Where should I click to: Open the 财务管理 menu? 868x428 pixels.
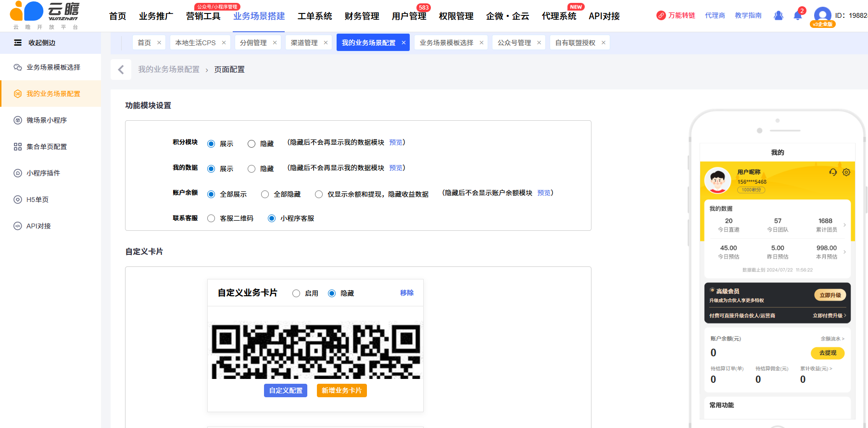tap(362, 16)
